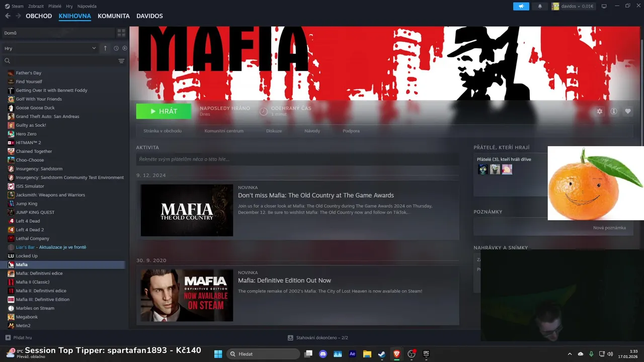The image size is (644, 362).
Task: Open Diskuze link
Action: [x=274, y=131]
